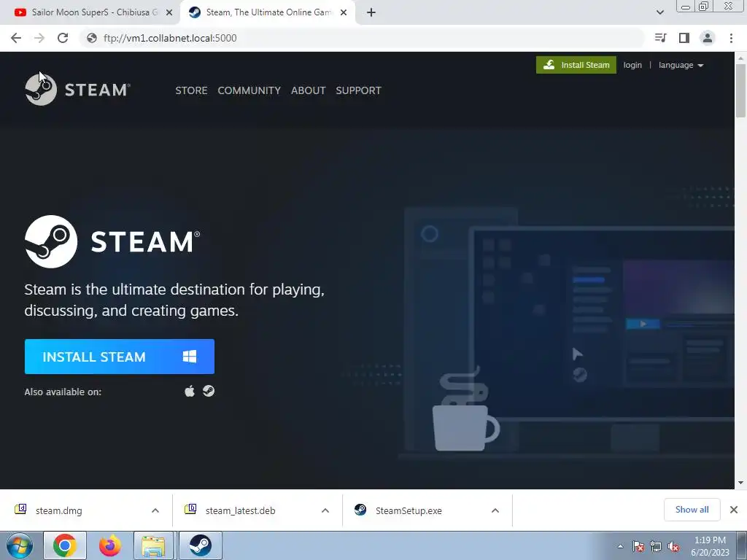Viewport: 747px width, 560px height.
Task: Click the Steam logo in the site header
Action: (x=77, y=89)
